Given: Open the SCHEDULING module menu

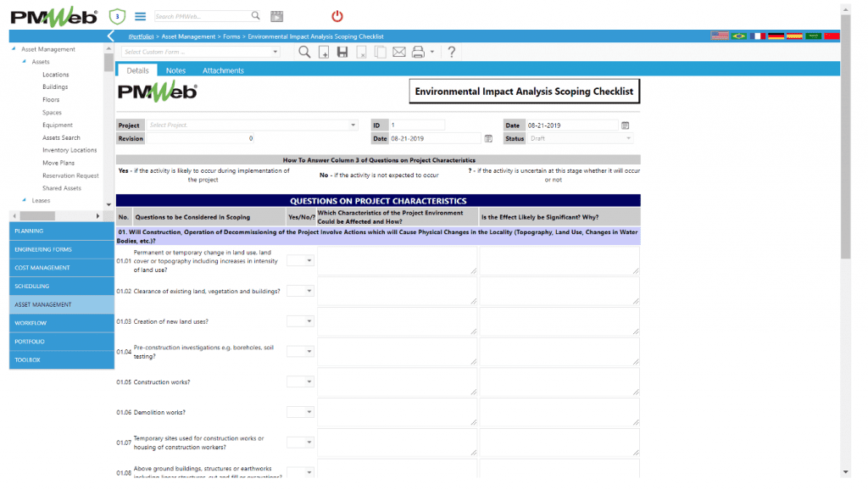Looking at the screenshot, I should [61, 287].
